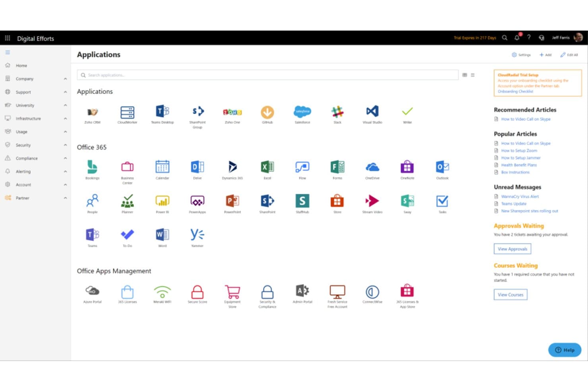Viewport: 588px width, 392px height.
Task: Open the app launcher grid icon
Action: (7, 38)
